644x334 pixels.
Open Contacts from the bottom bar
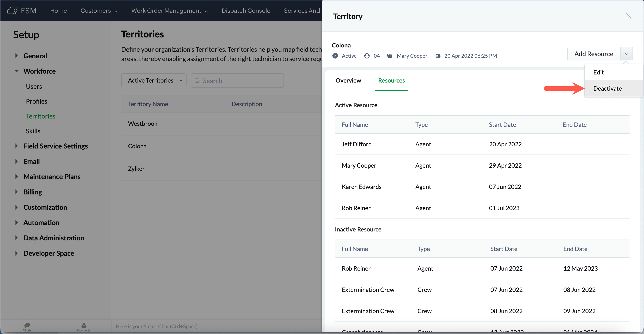[x=84, y=327]
